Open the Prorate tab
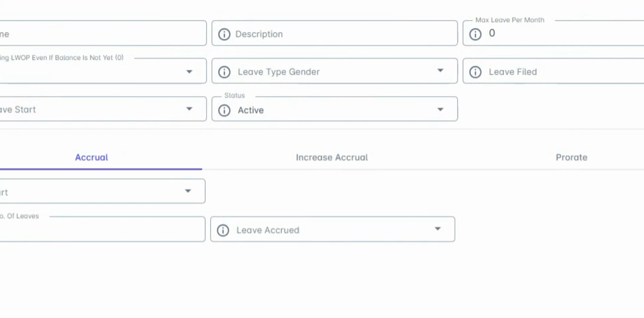Viewport: 644px width, 318px height. (571, 158)
